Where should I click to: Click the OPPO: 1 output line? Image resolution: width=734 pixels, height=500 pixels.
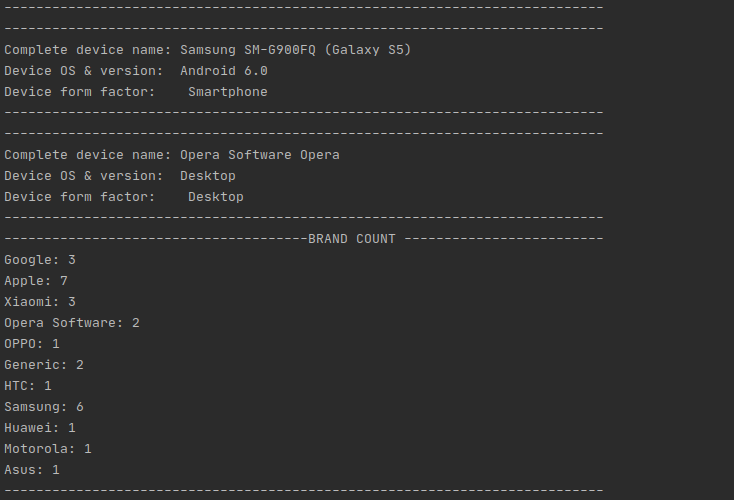click(32, 344)
